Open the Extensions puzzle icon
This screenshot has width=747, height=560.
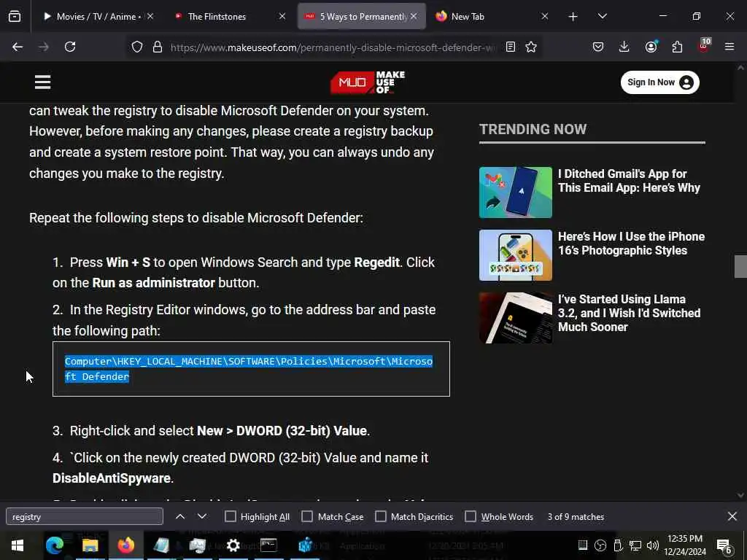pyautogui.click(x=677, y=47)
